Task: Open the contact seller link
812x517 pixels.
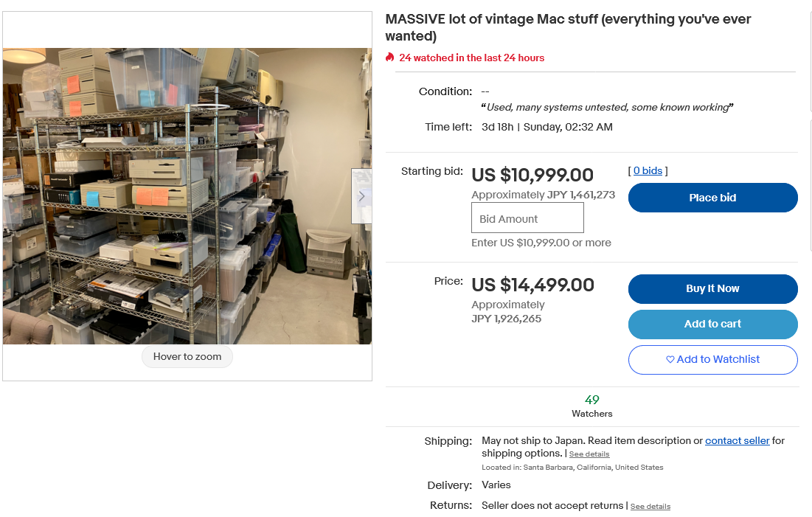Action: pyautogui.click(x=737, y=440)
